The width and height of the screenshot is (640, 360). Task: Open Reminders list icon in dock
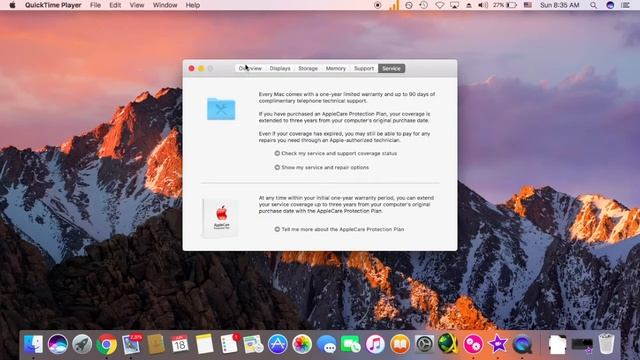coord(229,344)
